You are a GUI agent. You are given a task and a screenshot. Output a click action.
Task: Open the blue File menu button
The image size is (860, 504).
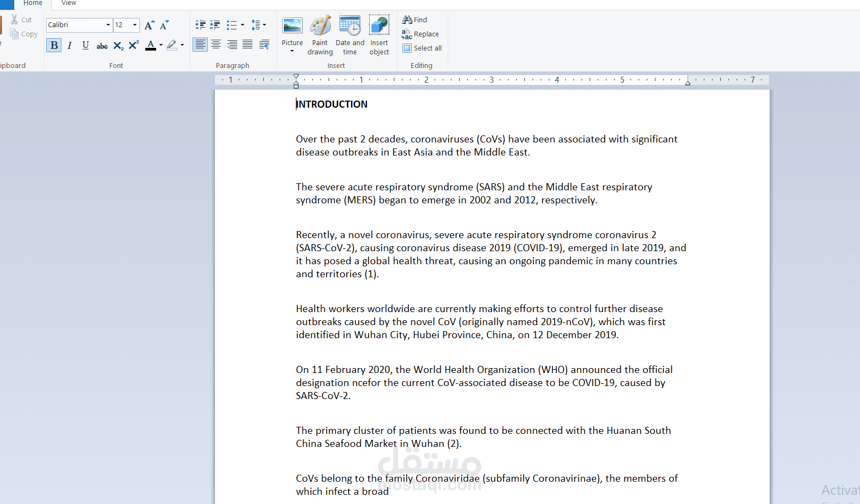[7, 4]
